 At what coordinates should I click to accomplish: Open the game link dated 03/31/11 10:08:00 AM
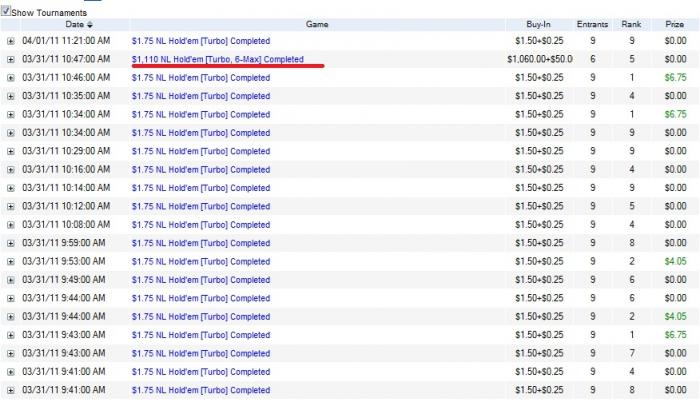[201, 225]
